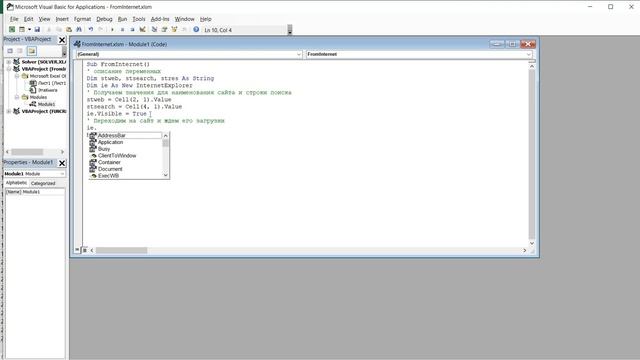Viewport: 640px width, 360px height.
Task: Select ЭтаКнига workbook object in tree
Action: (48, 90)
